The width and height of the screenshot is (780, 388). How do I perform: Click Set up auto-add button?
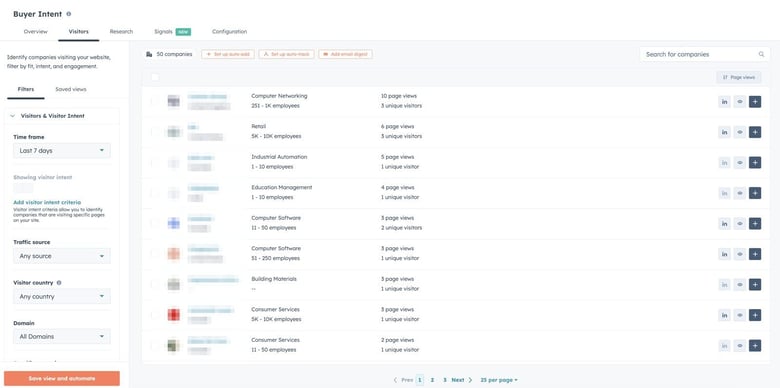[228, 54]
